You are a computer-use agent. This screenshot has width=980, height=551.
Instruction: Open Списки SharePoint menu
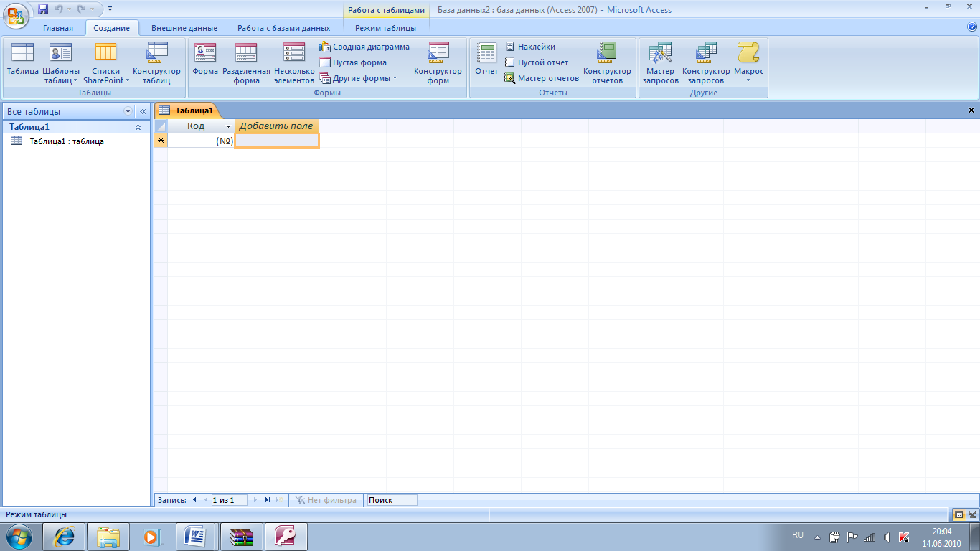106,63
